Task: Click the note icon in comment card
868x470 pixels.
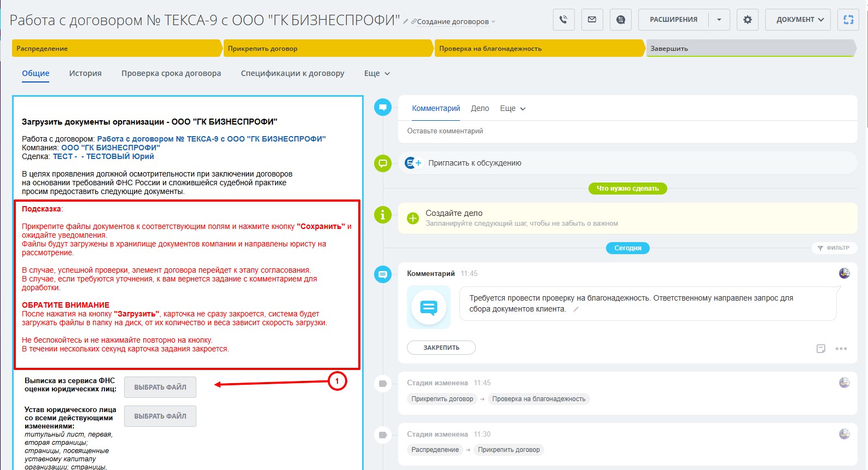Action: [820, 349]
